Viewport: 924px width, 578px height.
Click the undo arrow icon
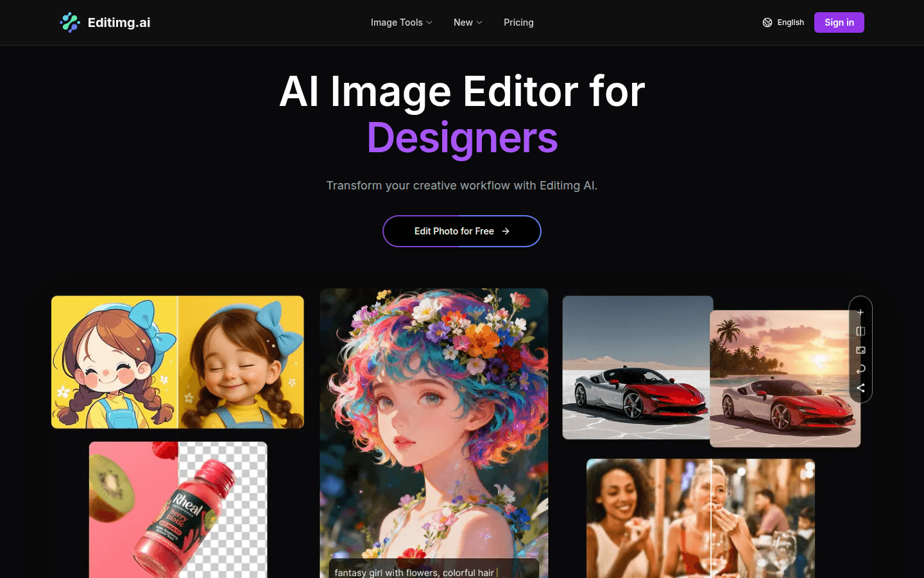[x=860, y=369]
